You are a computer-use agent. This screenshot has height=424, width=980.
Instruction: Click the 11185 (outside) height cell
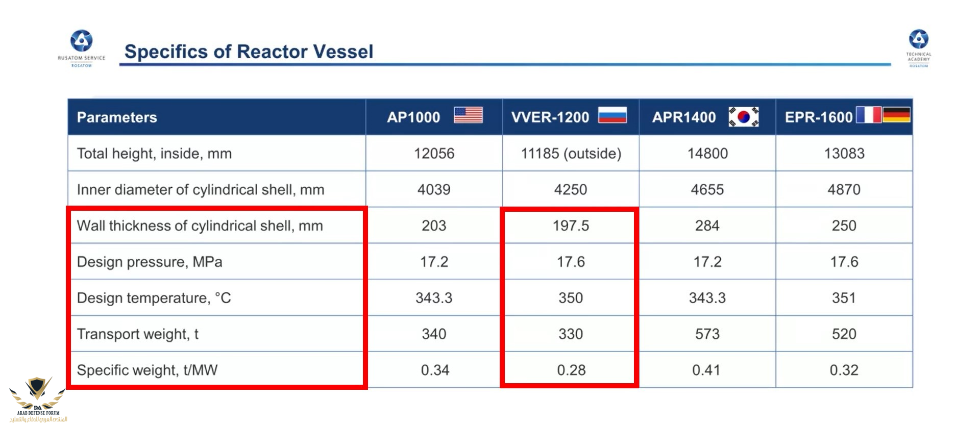click(x=571, y=154)
